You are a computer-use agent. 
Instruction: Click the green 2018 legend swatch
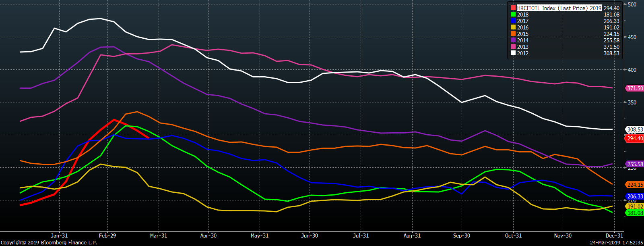(x=513, y=15)
